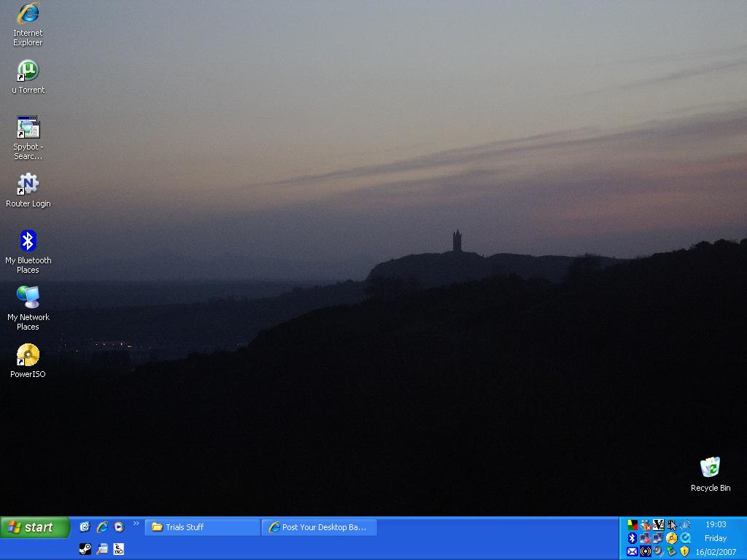Image resolution: width=747 pixels, height=560 pixels.
Task: Click the Safely Remove Hardware tray icon
Action: [672, 551]
